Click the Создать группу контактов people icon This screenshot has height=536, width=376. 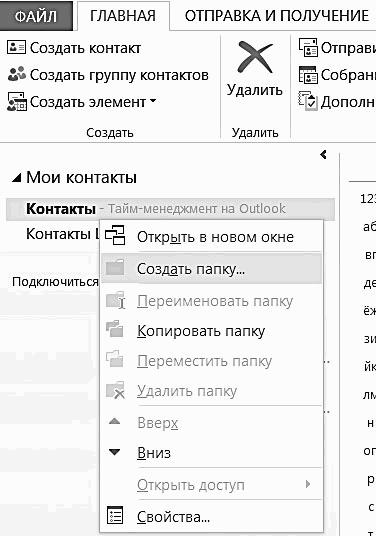point(16,74)
